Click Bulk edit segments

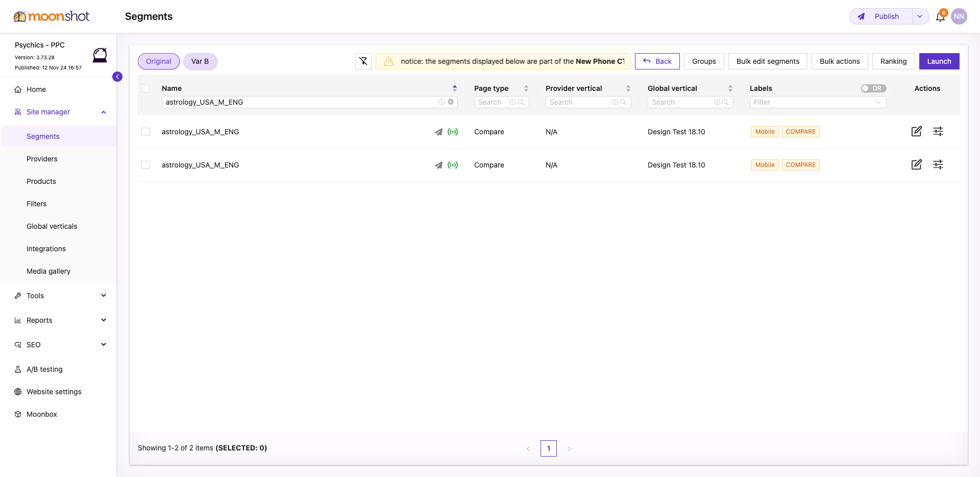(768, 61)
